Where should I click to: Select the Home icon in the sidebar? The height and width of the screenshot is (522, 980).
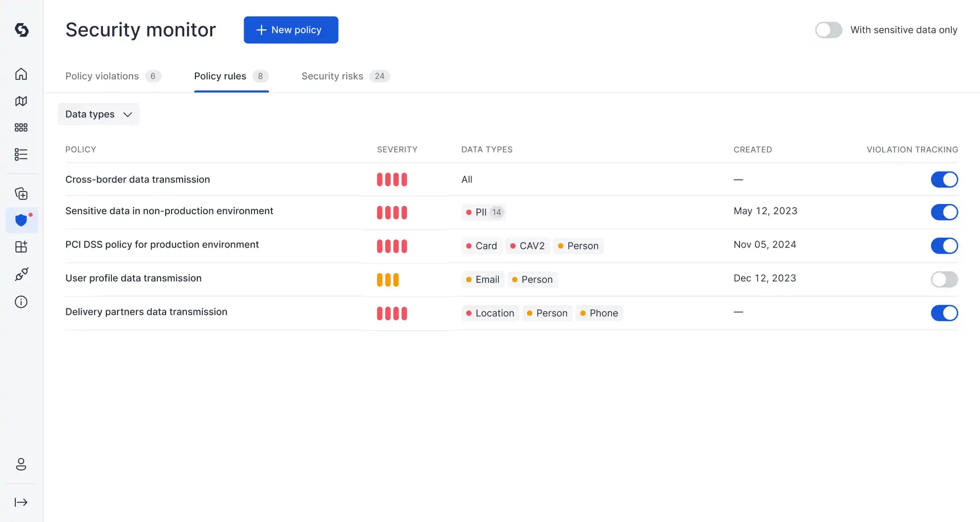click(x=21, y=74)
